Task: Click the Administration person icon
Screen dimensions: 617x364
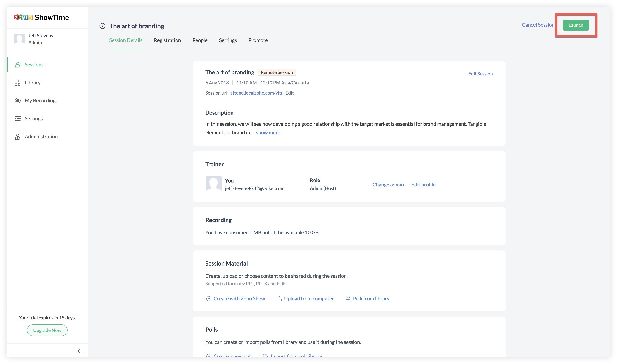Action: coord(18,137)
